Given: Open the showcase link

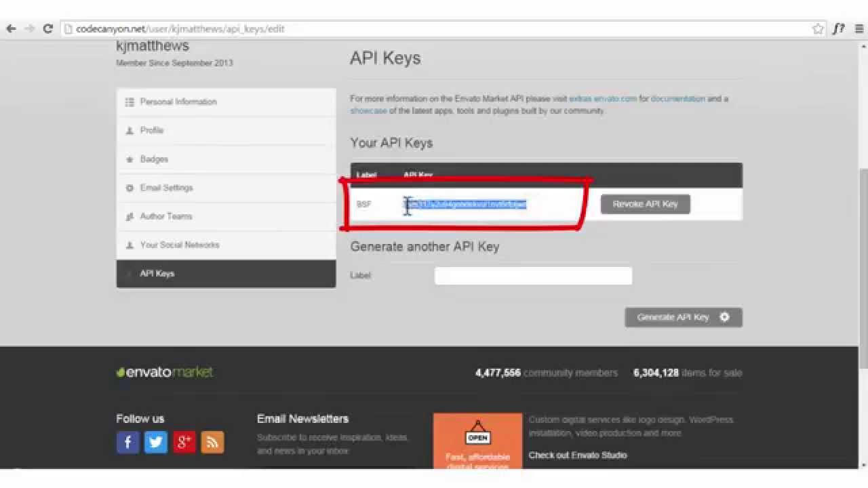Looking at the screenshot, I should [x=368, y=110].
